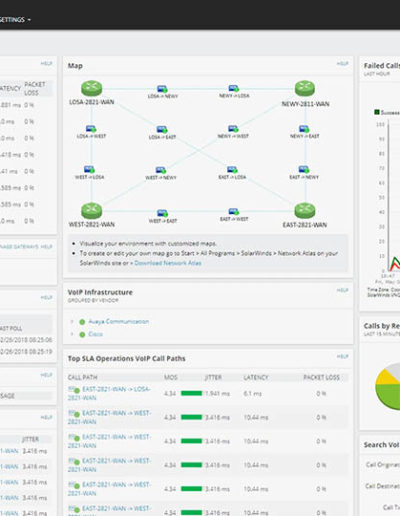The height and width of the screenshot is (516, 400).
Task: Open the WEST -> NEWY operation icon
Action: click(x=161, y=171)
